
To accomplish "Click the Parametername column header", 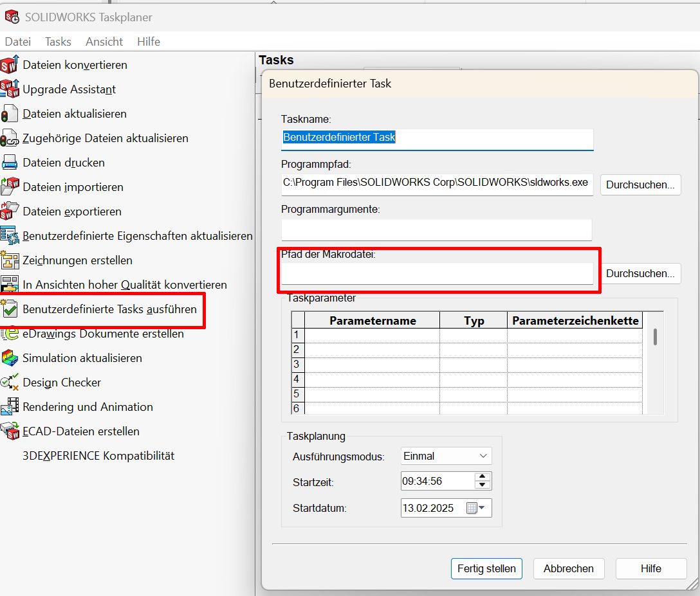I will [373, 320].
